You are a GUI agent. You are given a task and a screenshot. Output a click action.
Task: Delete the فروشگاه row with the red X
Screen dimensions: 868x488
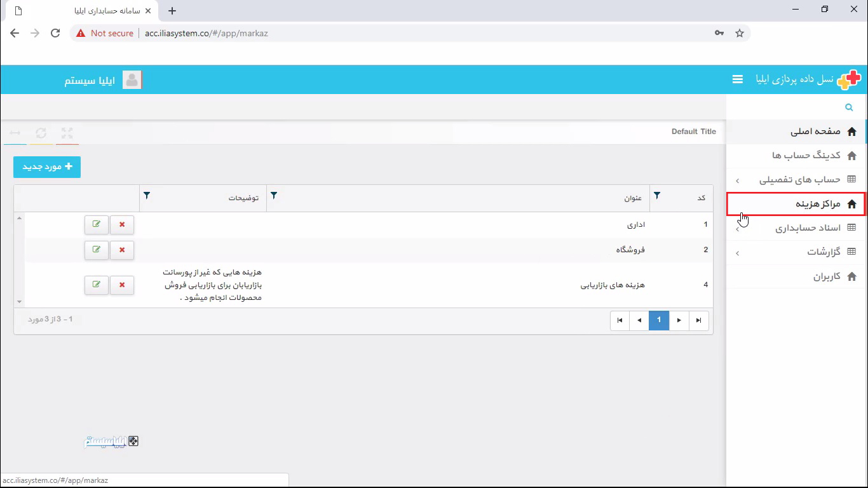click(x=121, y=250)
